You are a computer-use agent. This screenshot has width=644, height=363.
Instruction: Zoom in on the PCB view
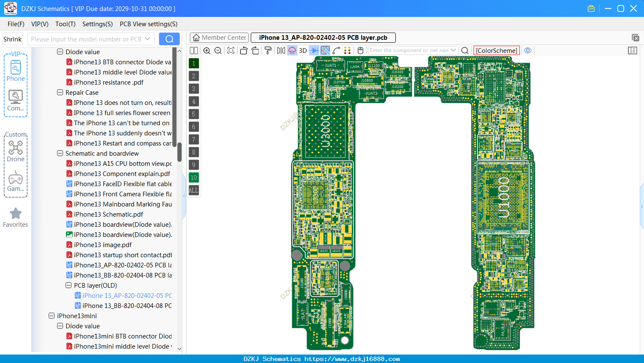point(207,50)
